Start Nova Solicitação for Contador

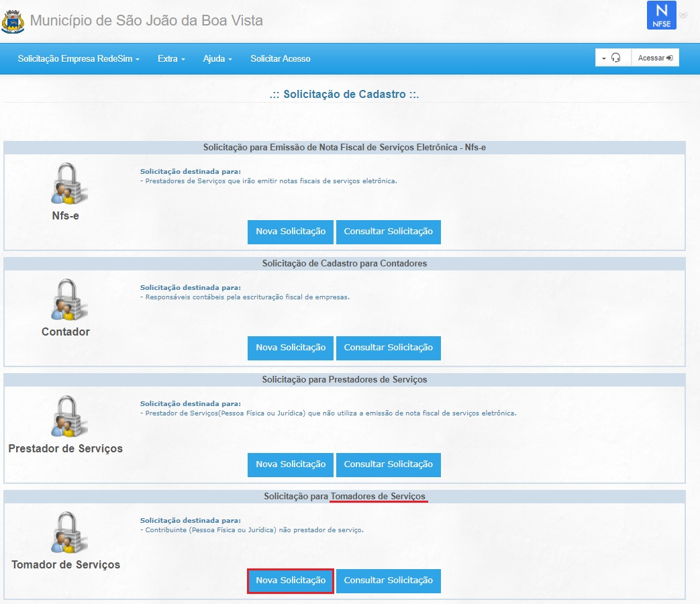click(291, 348)
